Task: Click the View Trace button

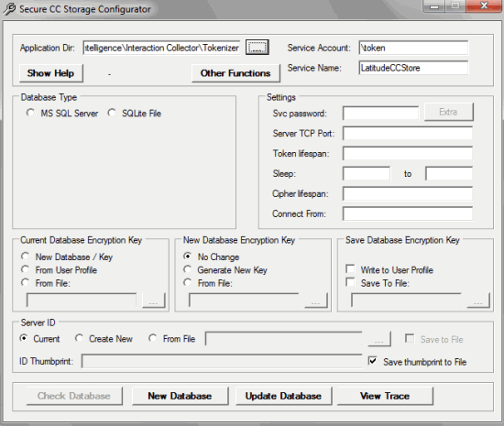Action: pyautogui.click(x=385, y=396)
